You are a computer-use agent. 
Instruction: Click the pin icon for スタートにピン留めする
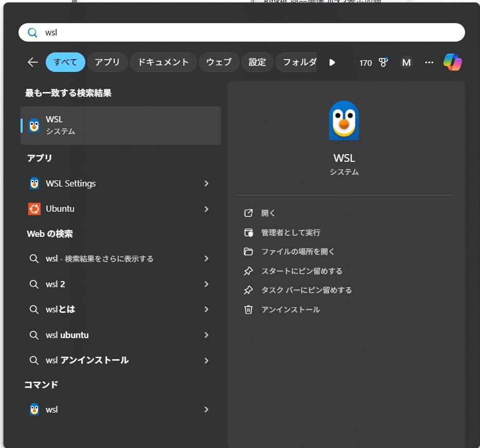click(x=248, y=271)
